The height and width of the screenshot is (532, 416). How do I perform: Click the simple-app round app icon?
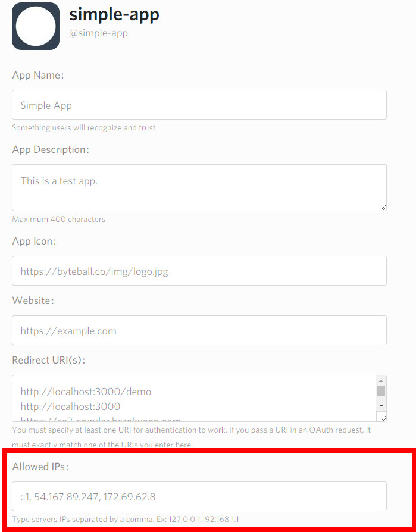[x=36, y=26]
